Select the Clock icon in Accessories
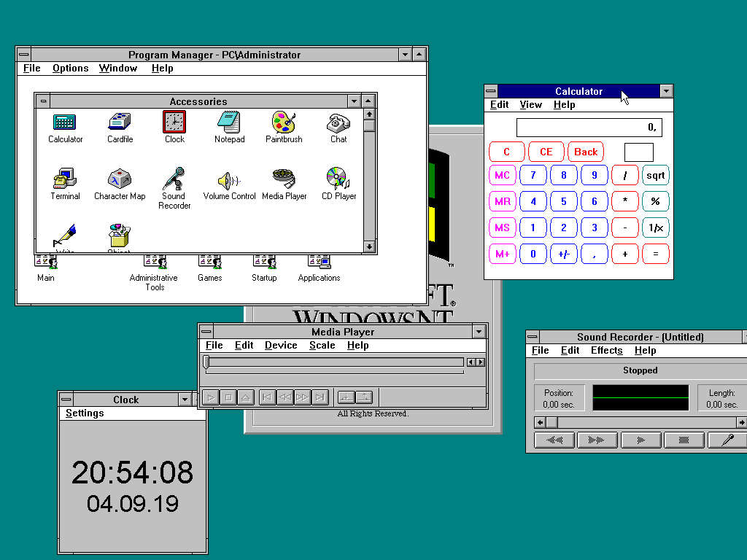Viewport: 747px width, 560px height. pyautogui.click(x=174, y=122)
